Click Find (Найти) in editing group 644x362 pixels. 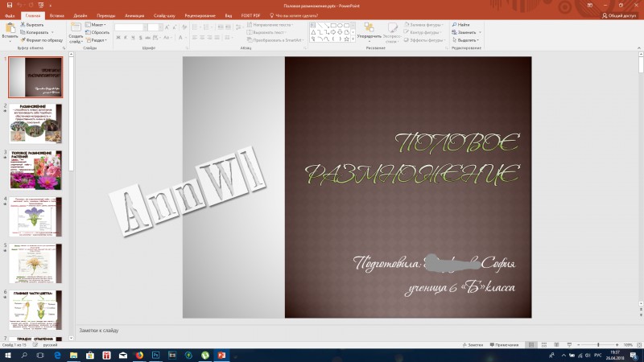(x=460, y=25)
